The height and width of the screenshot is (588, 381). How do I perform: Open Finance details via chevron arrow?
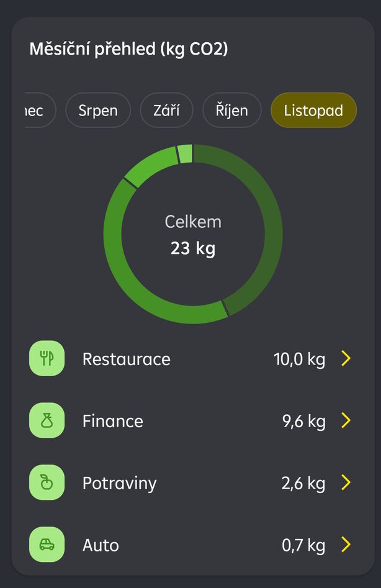pyautogui.click(x=346, y=420)
